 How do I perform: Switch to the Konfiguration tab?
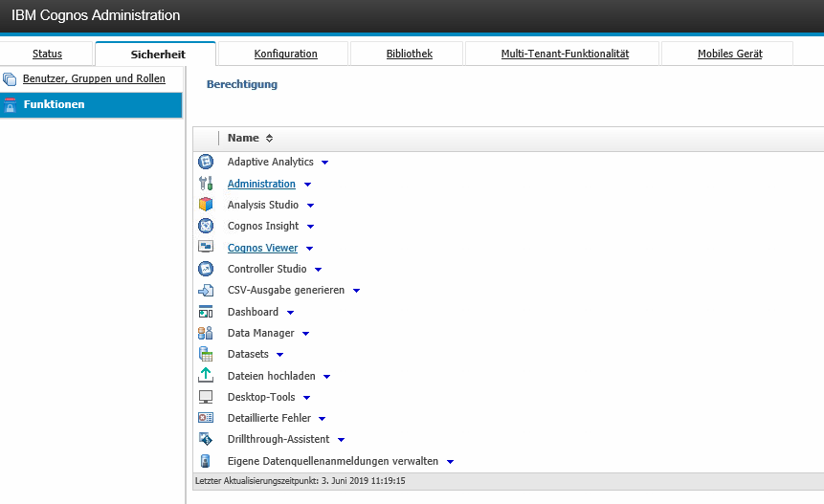pos(285,54)
